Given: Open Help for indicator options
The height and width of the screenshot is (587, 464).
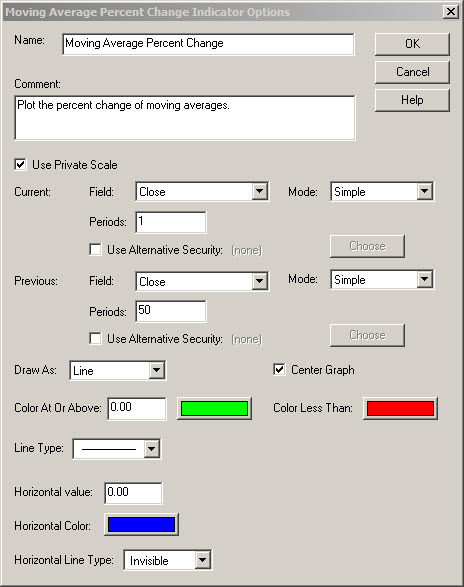Looking at the screenshot, I should 412,100.
